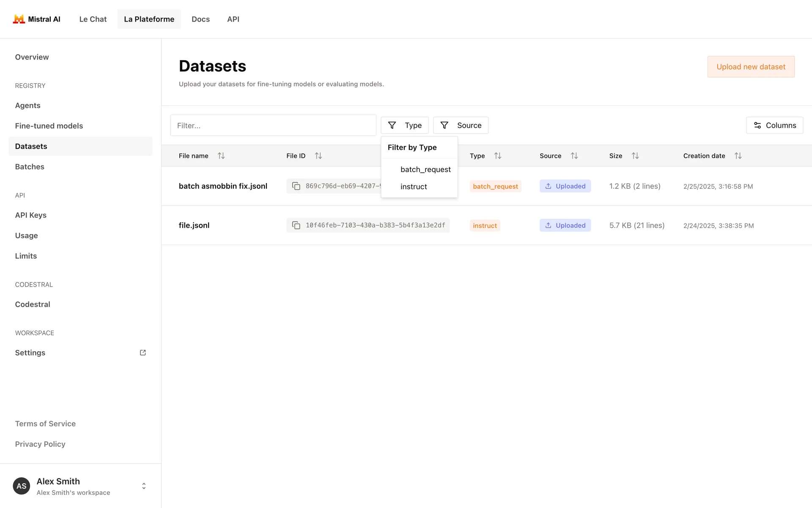The height and width of the screenshot is (508, 812).
Task: Focus the Filter text field
Action: 273,125
